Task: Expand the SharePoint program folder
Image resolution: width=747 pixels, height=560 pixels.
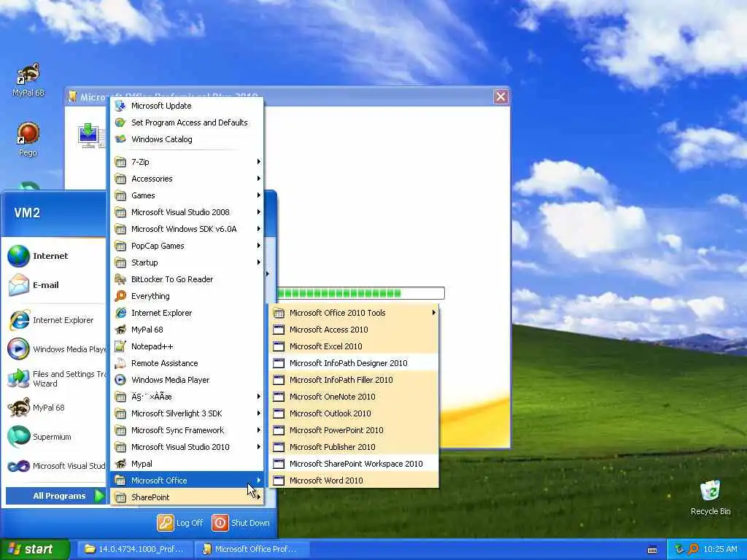Action: pos(187,497)
